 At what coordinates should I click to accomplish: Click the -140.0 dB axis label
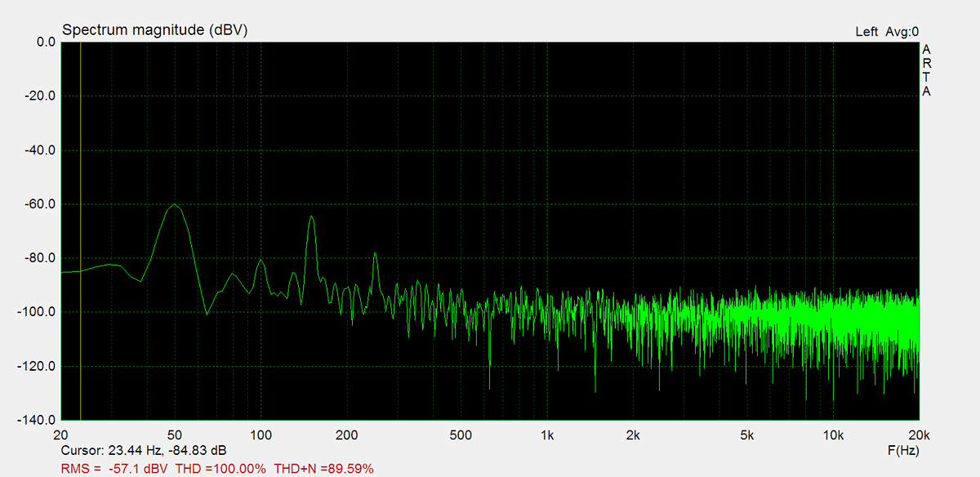[x=34, y=421]
